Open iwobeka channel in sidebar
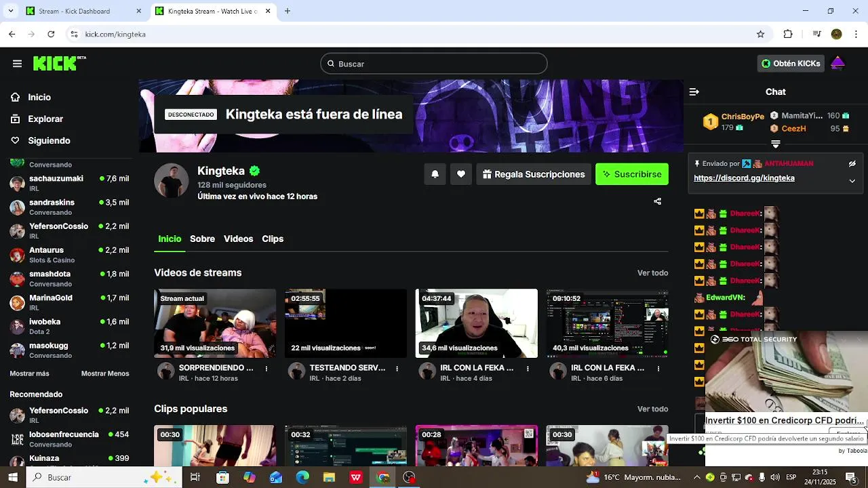Viewport: 868px width, 488px height. click(69, 326)
